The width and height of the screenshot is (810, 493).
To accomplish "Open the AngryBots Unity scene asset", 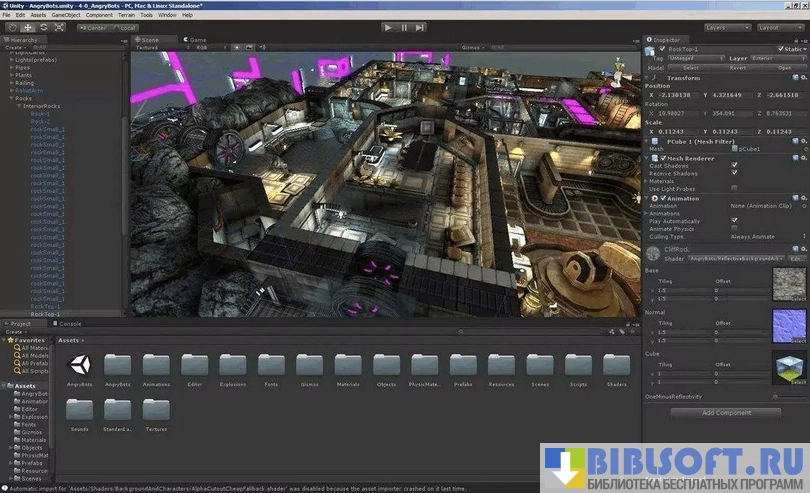I will pyautogui.click(x=81, y=363).
